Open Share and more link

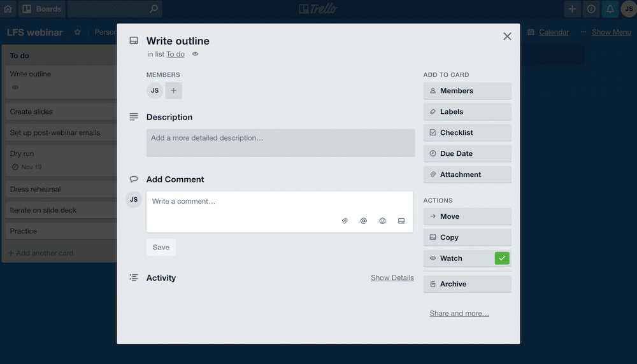click(459, 313)
